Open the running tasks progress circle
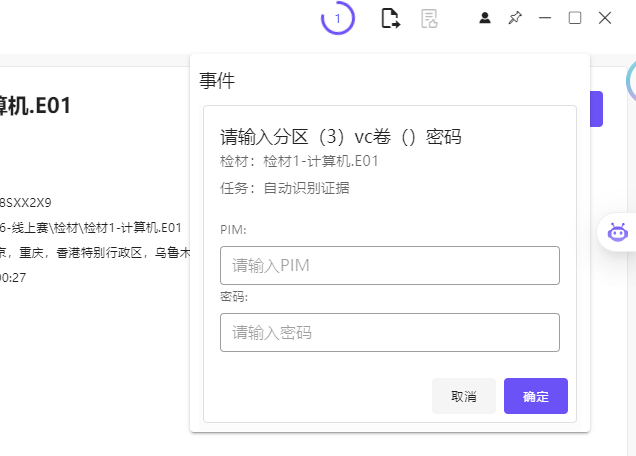This screenshot has height=456, width=636. 338,18
